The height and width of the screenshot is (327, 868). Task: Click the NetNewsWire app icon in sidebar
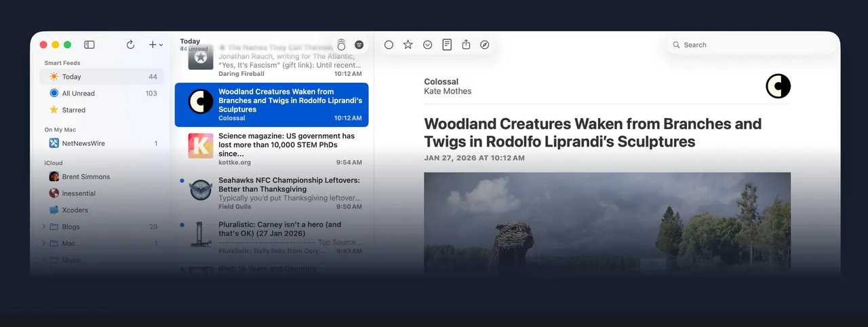(x=54, y=143)
